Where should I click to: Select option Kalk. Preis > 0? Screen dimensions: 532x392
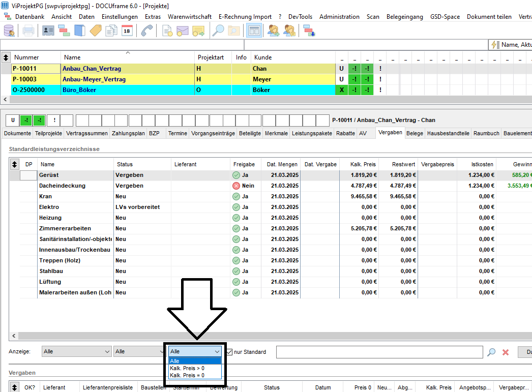(195, 368)
